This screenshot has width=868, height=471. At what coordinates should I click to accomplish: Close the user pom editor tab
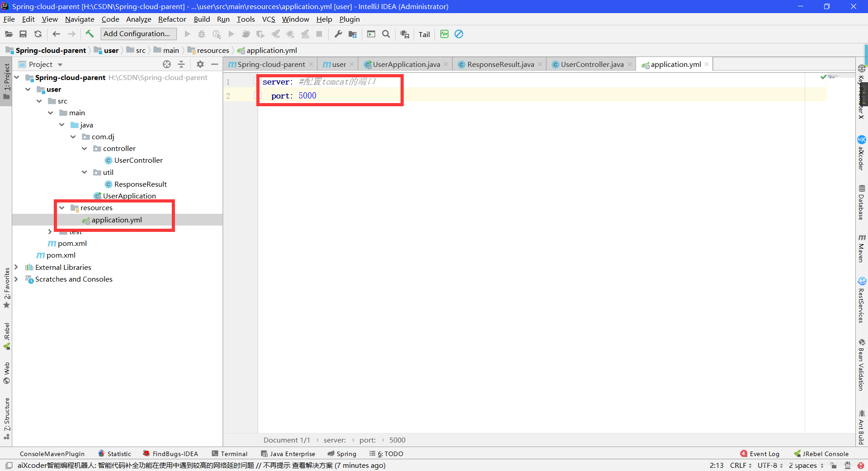tap(352, 64)
